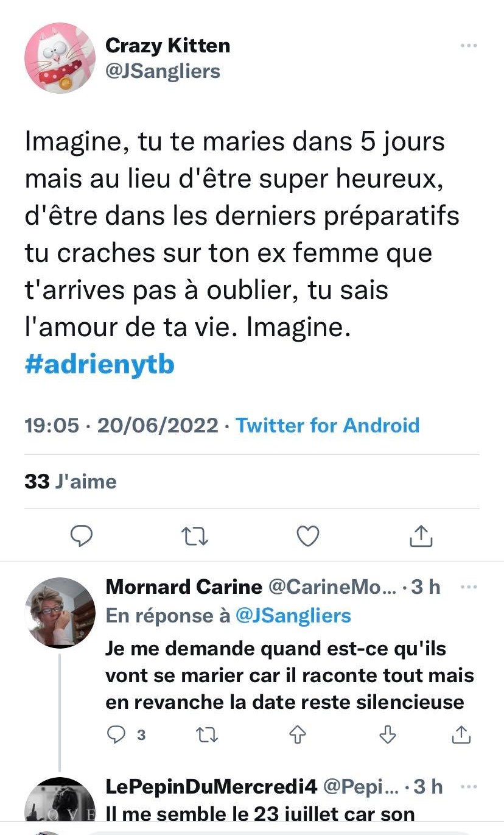View the 33 J'aime likes list
Viewport: 504px width, 835px height.
71,481
